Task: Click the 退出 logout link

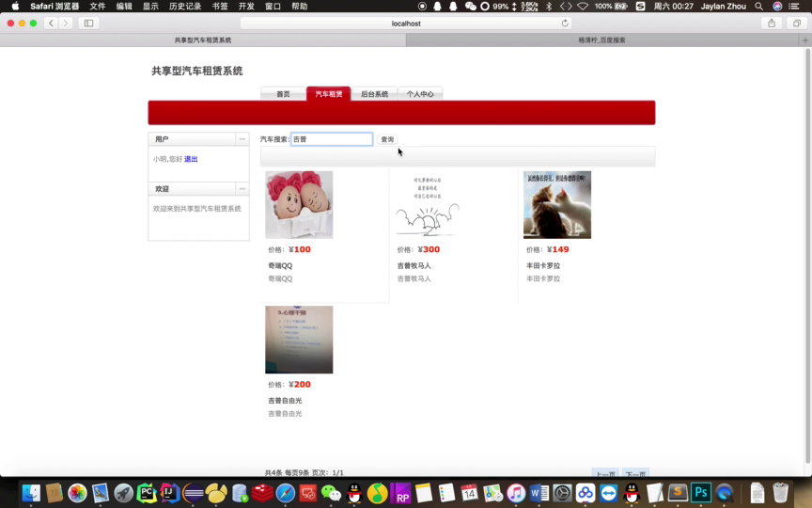Action: 191,159
